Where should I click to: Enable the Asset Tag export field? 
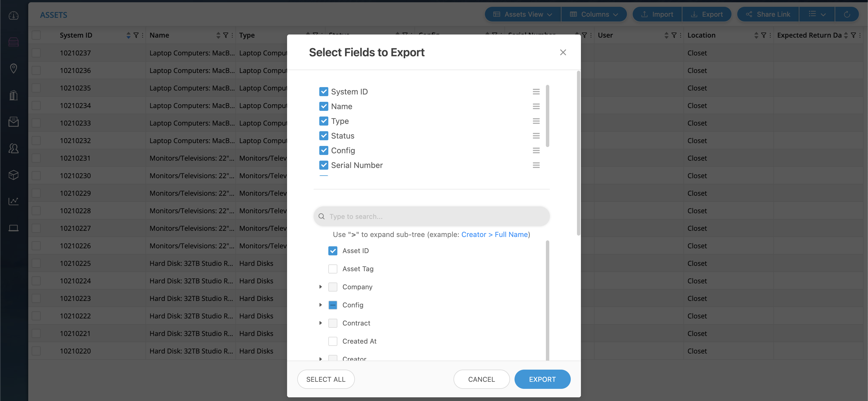coord(333,269)
